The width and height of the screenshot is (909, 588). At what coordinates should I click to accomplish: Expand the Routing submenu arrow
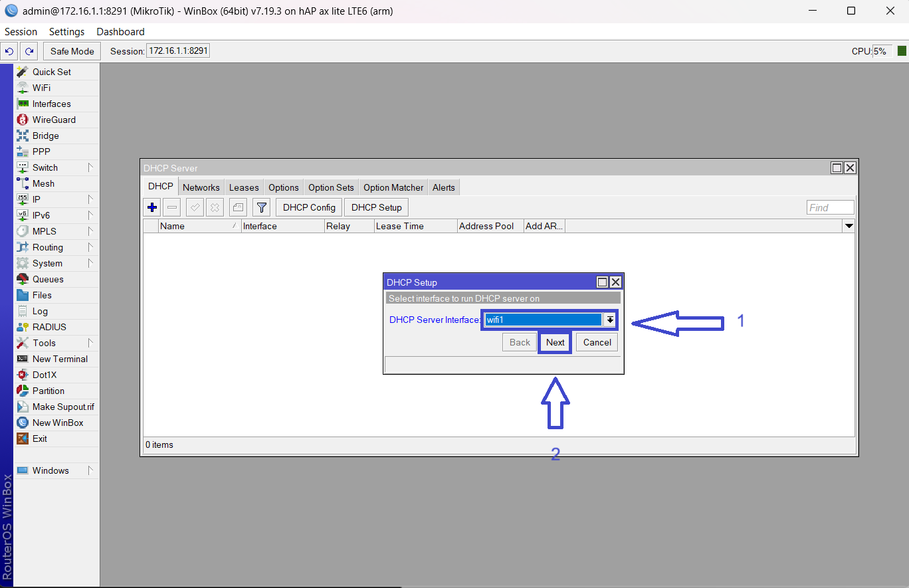click(x=91, y=247)
